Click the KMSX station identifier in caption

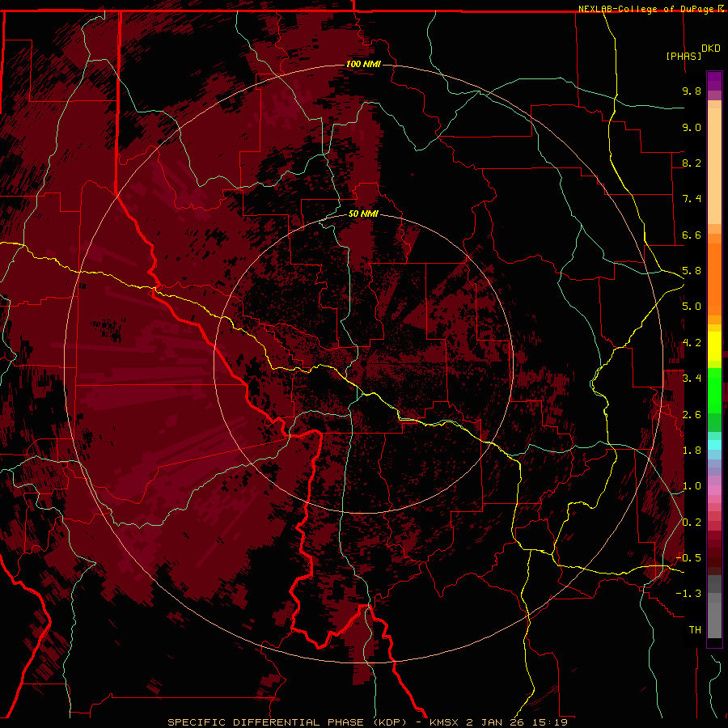pyautogui.click(x=445, y=722)
